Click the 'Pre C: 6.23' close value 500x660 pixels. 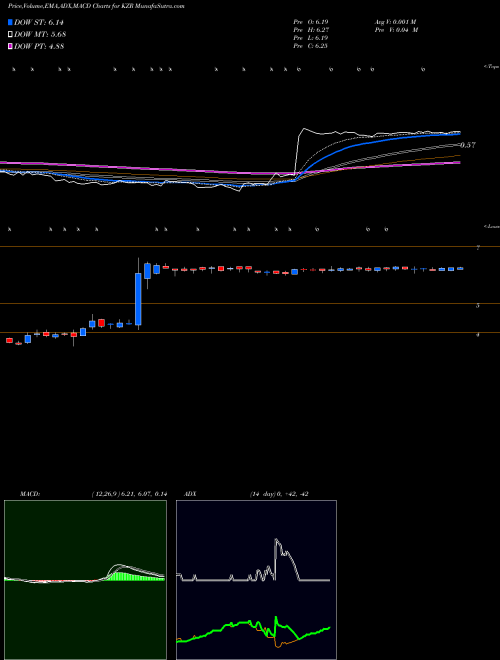pyautogui.click(x=311, y=46)
